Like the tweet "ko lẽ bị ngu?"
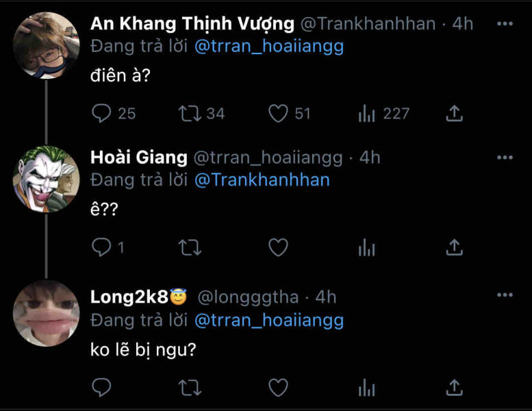This screenshot has width=532, height=411. tap(278, 388)
